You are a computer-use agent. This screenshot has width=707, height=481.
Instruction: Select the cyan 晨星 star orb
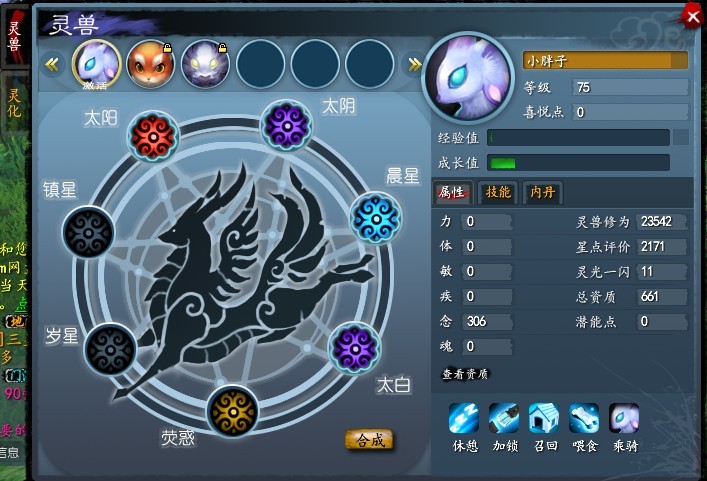(376, 219)
